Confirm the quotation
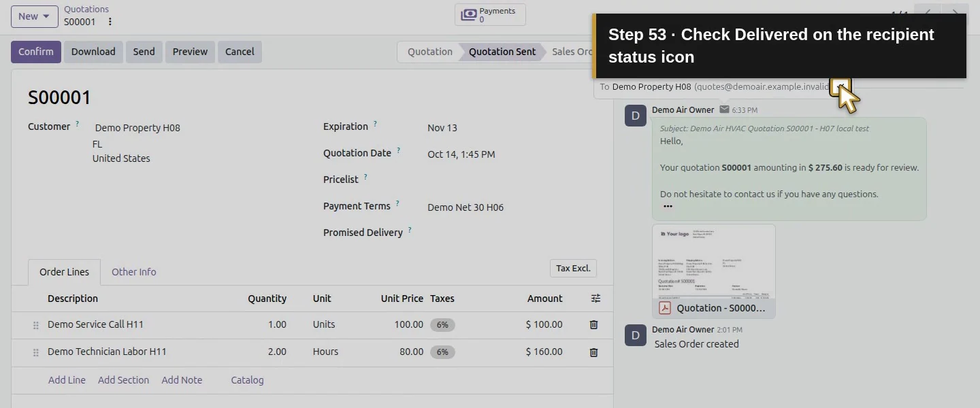This screenshot has width=980, height=408. (x=36, y=52)
